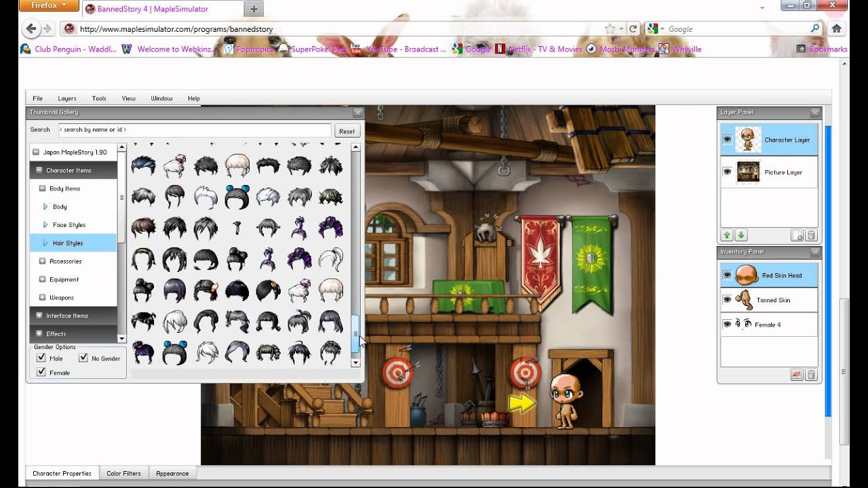Click the Club Penguin bookmark
868x488 pixels.
(68, 49)
